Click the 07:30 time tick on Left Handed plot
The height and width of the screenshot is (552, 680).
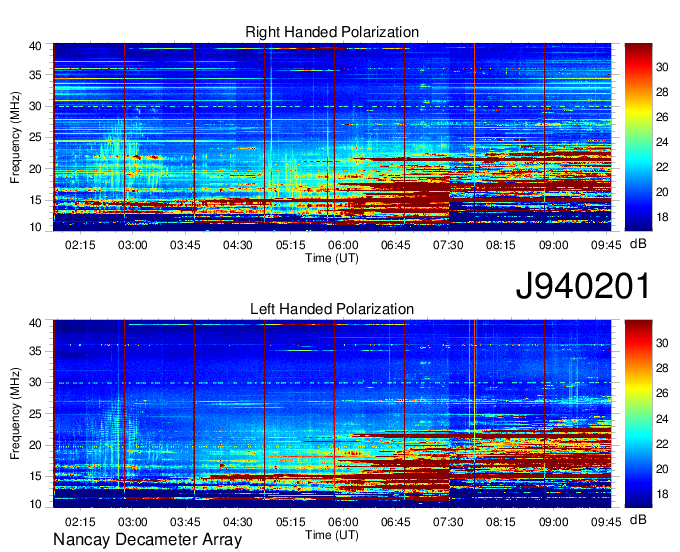point(448,522)
